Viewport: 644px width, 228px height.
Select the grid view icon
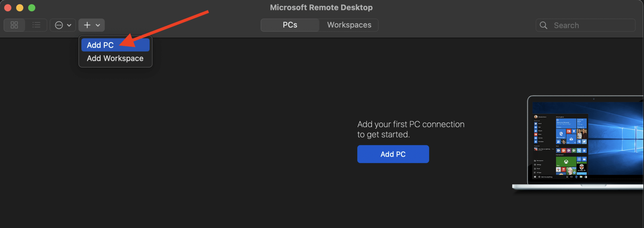click(14, 25)
